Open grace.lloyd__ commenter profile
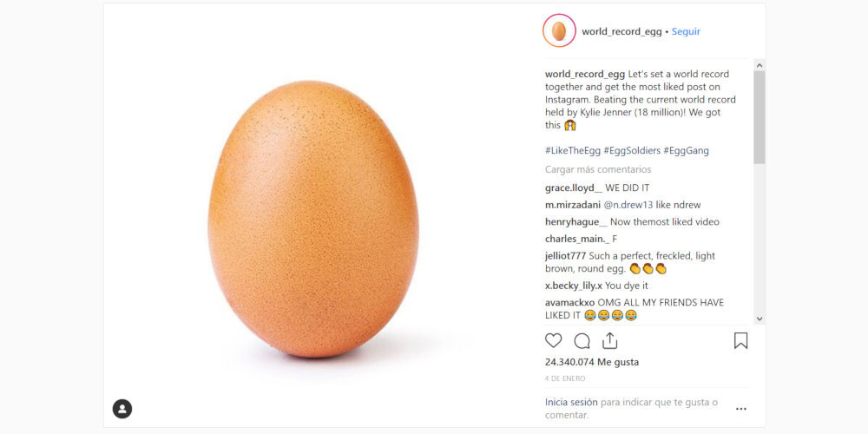Viewport: 868px width, 434px height. (572, 187)
